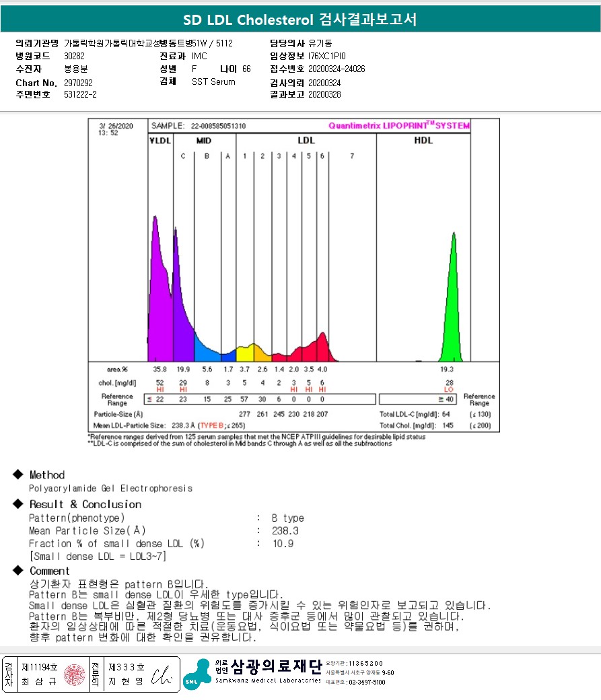Select institution number 11365200
This screenshot has height=700, width=601.
tap(365, 664)
